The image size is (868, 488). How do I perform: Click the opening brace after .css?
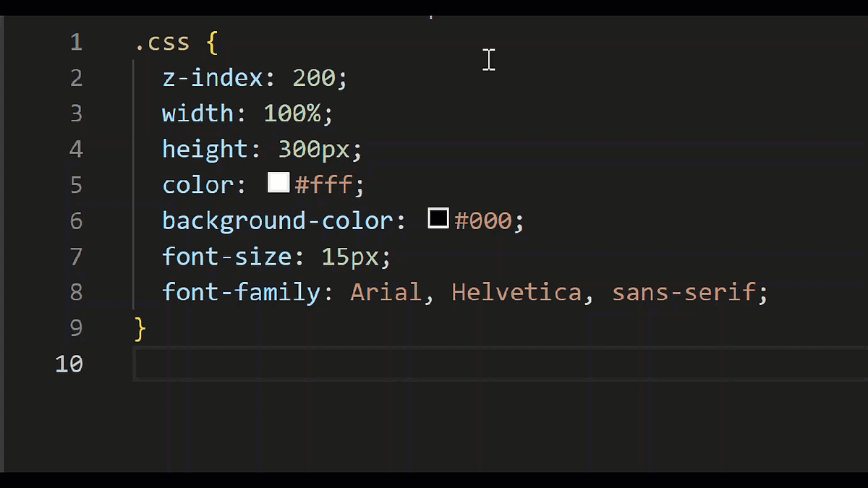(x=211, y=41)
